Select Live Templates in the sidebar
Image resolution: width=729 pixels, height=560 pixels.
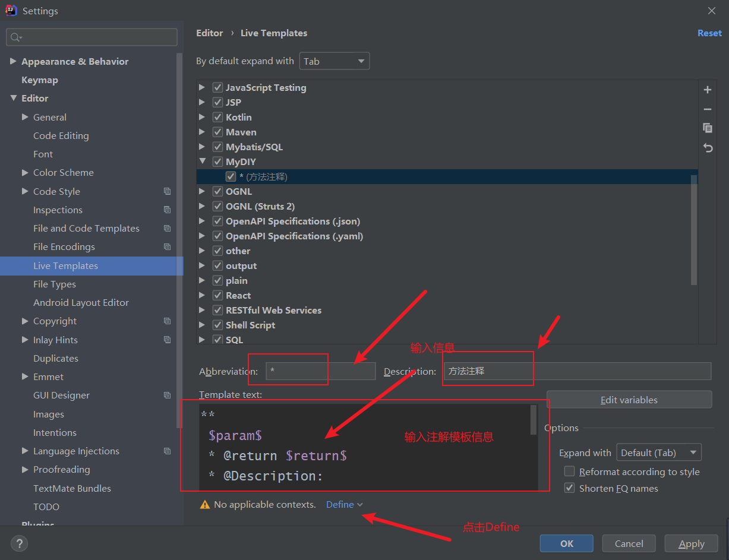[x=91, y=265]
